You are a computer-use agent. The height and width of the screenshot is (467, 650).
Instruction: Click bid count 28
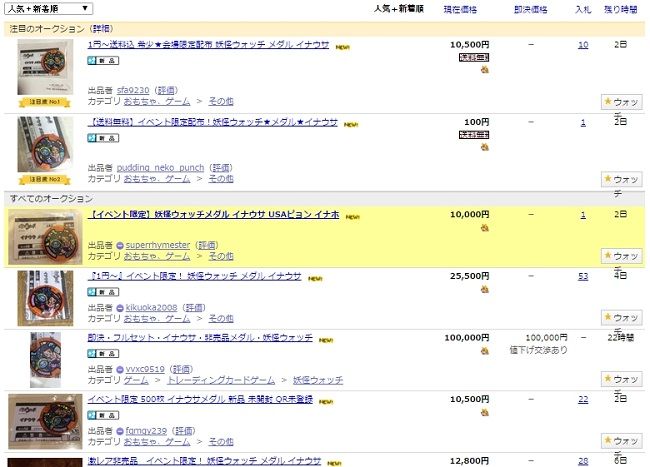(x=583, y=461)
